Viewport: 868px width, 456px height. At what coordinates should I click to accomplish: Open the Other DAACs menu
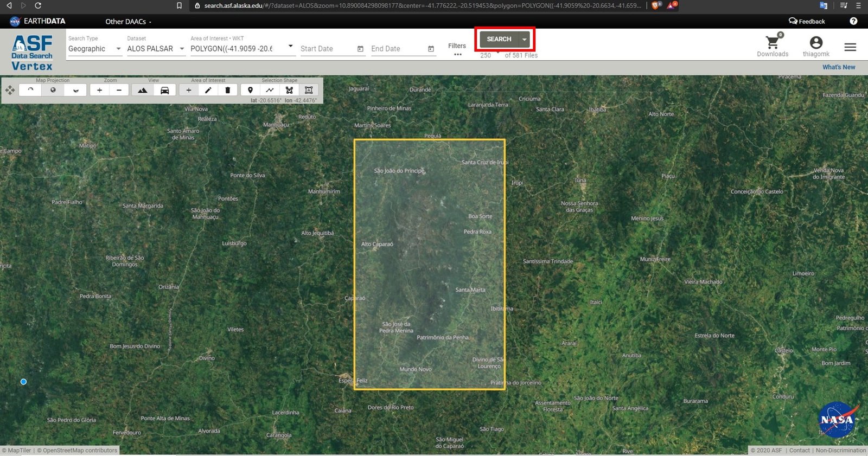pyautogui.click(x=129, y=22)
